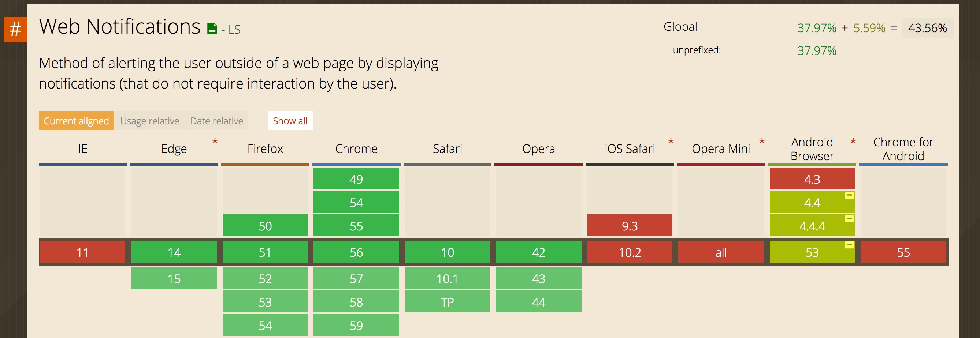The height and width of the screenshot is (338, 980).
Task: Select the Chrome 49 cell
Action: point(356,179)
